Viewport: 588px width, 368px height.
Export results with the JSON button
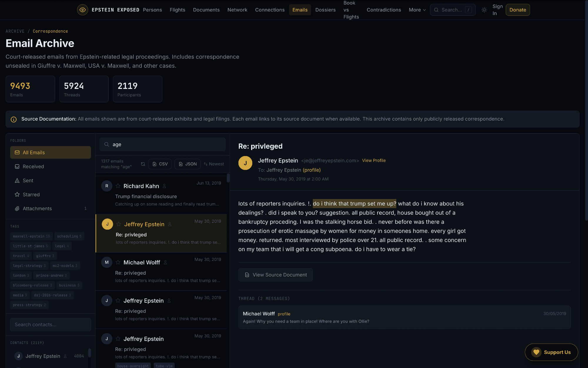(188, 164)
